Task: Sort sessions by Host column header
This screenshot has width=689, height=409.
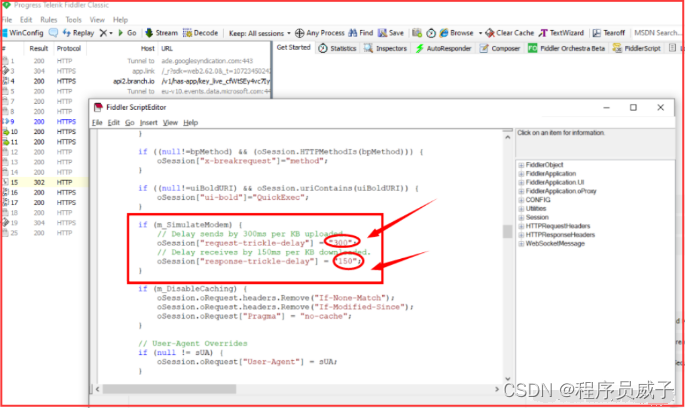Action: pyautogui.click(x=147, y=48)
